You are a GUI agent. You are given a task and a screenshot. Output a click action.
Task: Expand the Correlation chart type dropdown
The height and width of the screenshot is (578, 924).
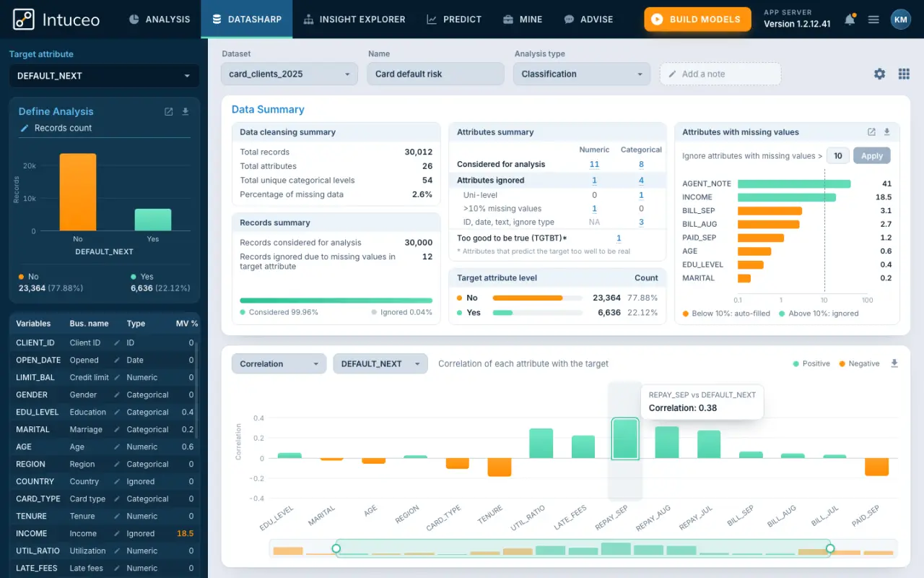pos(279,363)
